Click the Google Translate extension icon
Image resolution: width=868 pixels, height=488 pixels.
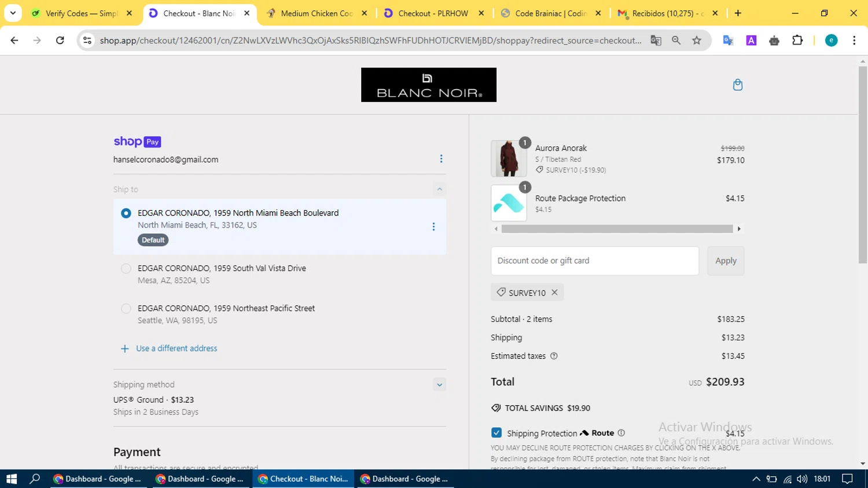coord(728,41)
